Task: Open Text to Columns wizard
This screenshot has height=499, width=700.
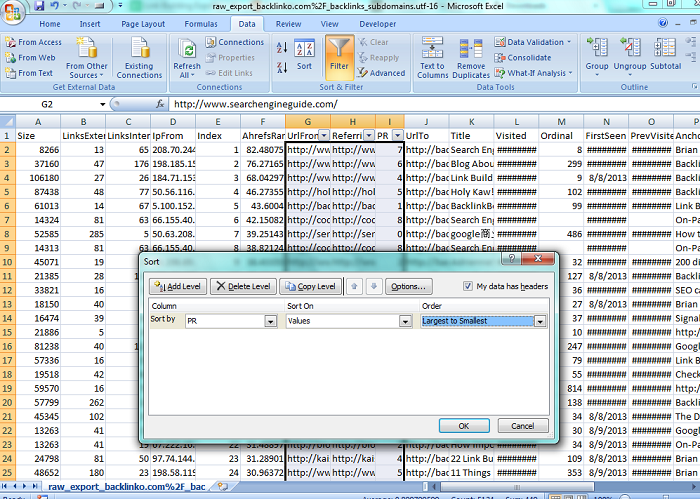Action: [432, 58]
